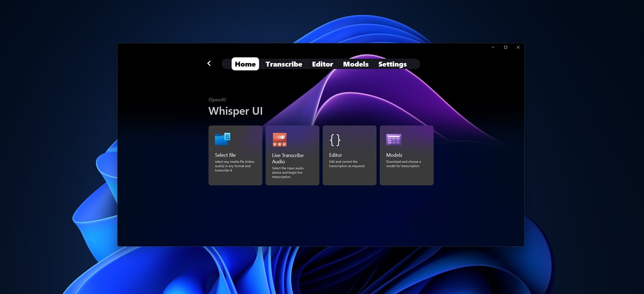The width and height of the screenshot is (644, 294).
Task: Open the Settings tab
Action: 393,64
